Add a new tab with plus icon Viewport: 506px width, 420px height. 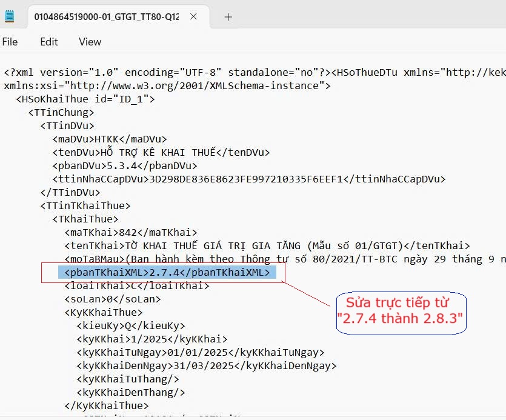pyautogui.click(x=228, y=17)
